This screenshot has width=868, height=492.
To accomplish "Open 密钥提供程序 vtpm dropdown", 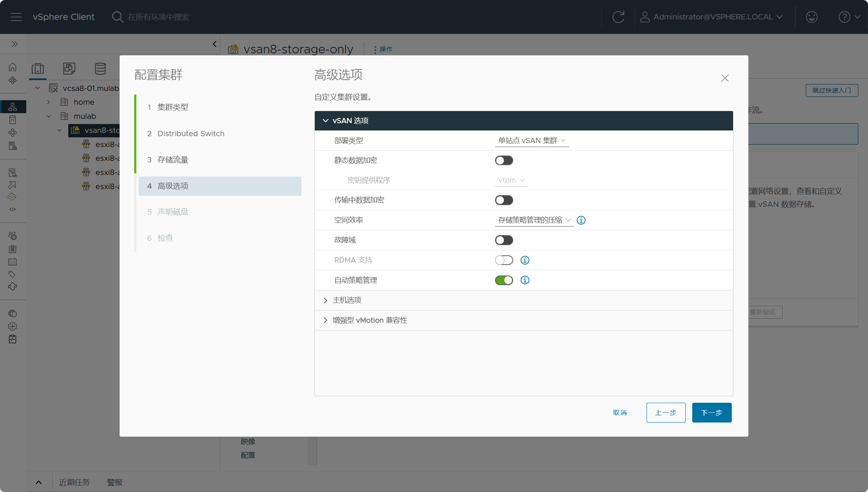I will 511,180.
